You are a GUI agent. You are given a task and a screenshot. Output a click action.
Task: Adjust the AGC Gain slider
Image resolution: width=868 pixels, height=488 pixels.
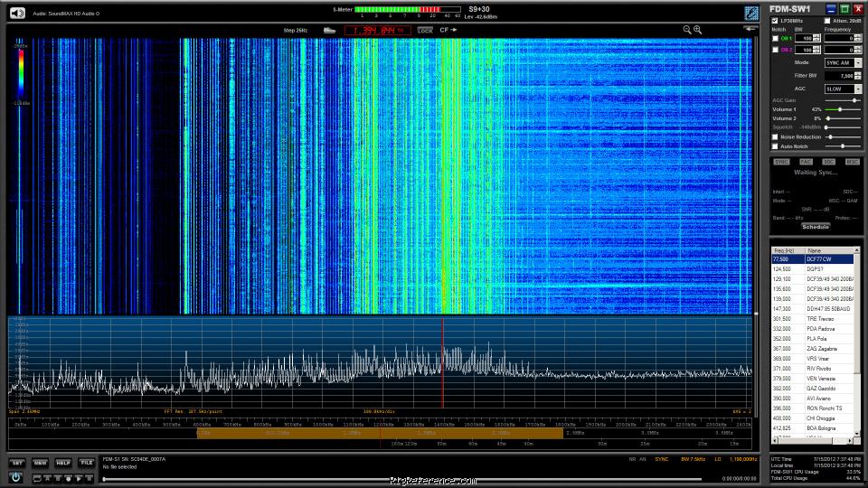point(843,100)
